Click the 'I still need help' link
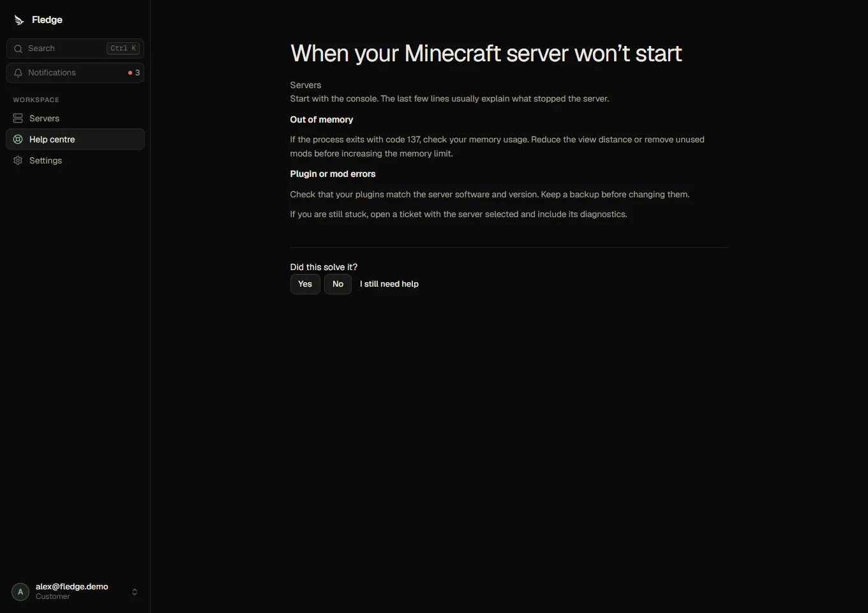Image resolution: width=868 pixels, height=613 pixels. 389,284
